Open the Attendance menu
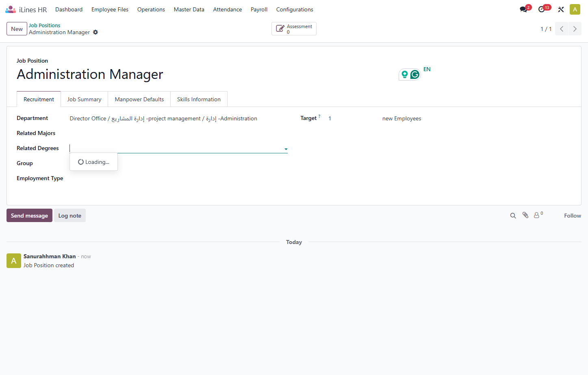Image resolution: width=588 pixels, height=375 pixels. pos(228,9)
